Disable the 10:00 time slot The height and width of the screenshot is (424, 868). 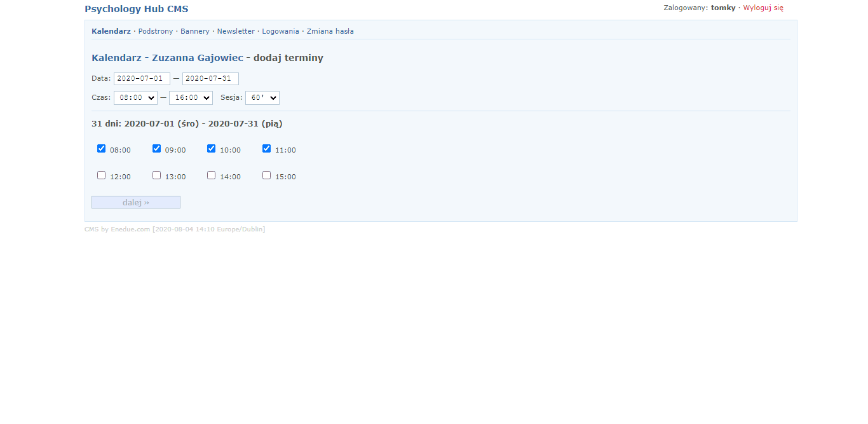tap(212, 149)
